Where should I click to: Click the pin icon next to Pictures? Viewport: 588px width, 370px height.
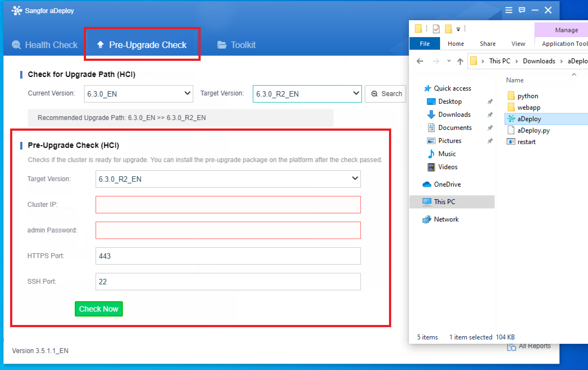click(490, 141)
